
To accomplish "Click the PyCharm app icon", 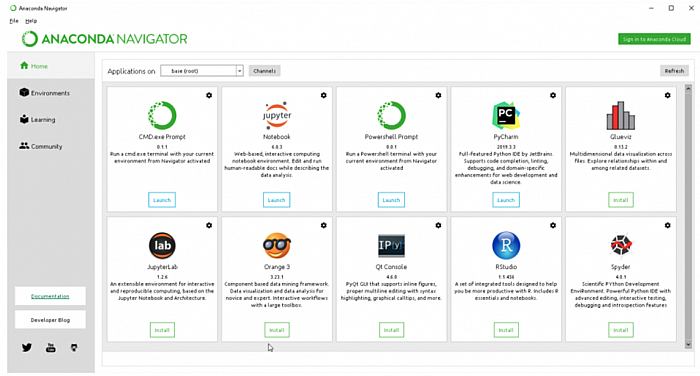I will pos(506,115).
